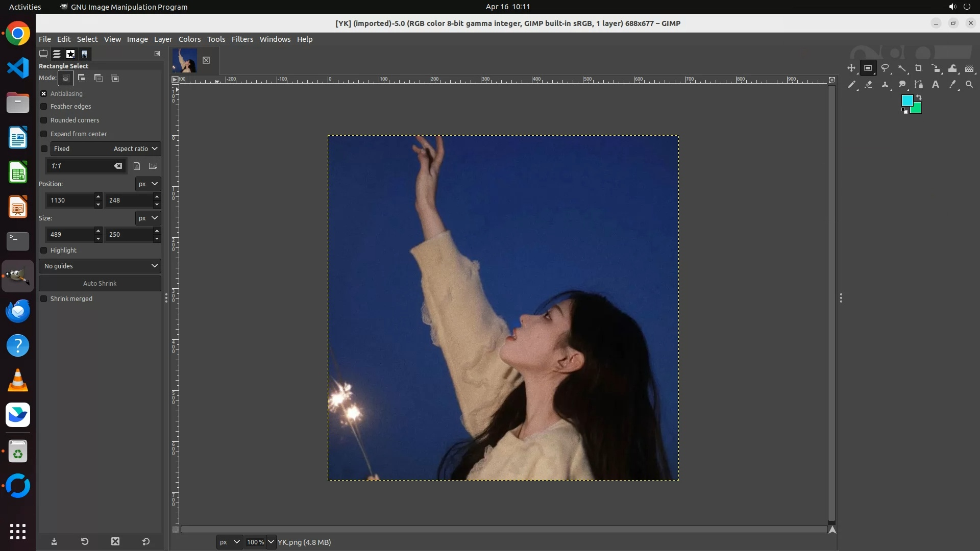Select the Fuzzy Select wand tool
The image size is (980, 551).
pyautogui.click(x=902, y=68)
